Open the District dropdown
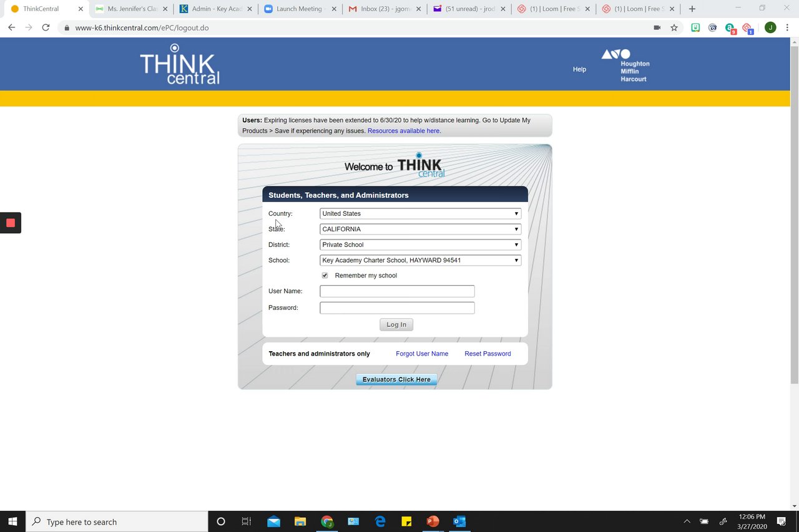799x532 pixels. 420,244
